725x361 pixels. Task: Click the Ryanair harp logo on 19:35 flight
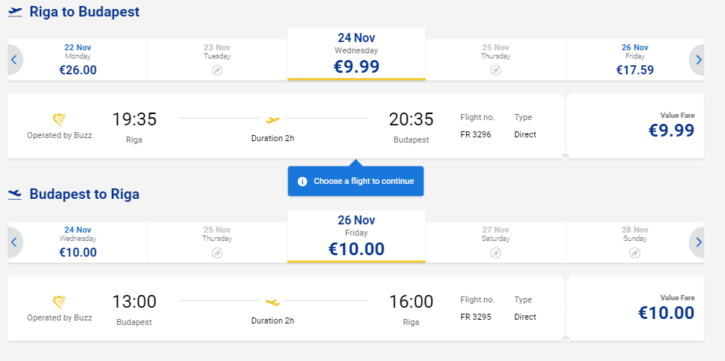pos(59,120)
